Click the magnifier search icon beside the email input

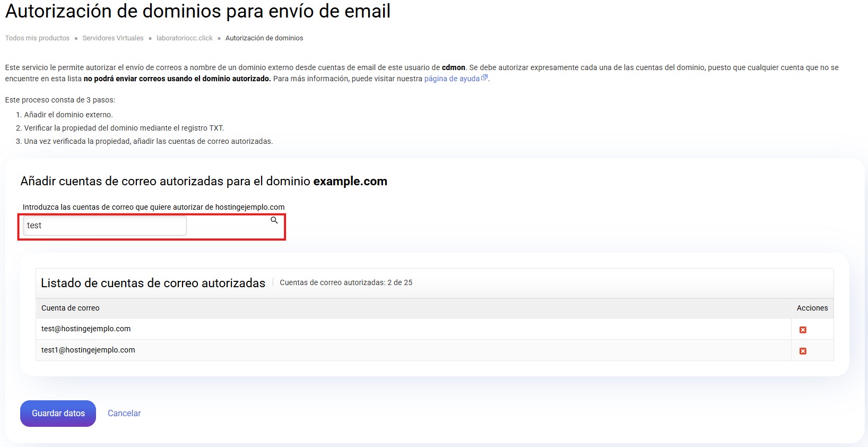point(274,220)
